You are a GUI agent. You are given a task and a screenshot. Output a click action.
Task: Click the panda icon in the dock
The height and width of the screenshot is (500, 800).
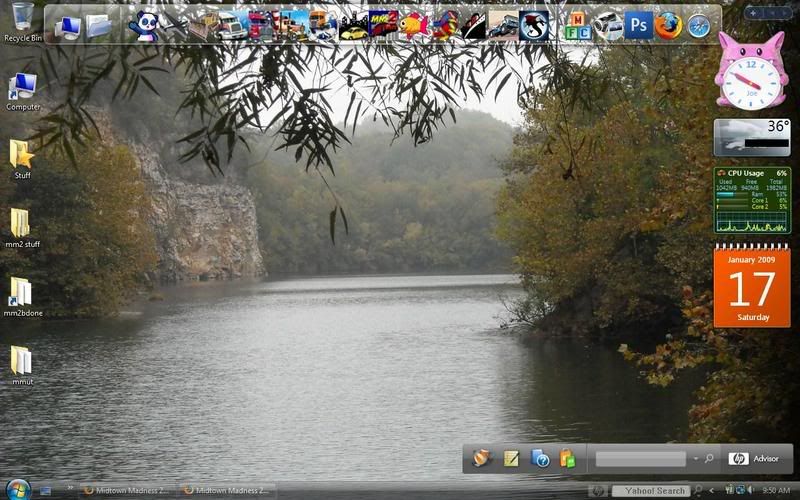(145, 26)
